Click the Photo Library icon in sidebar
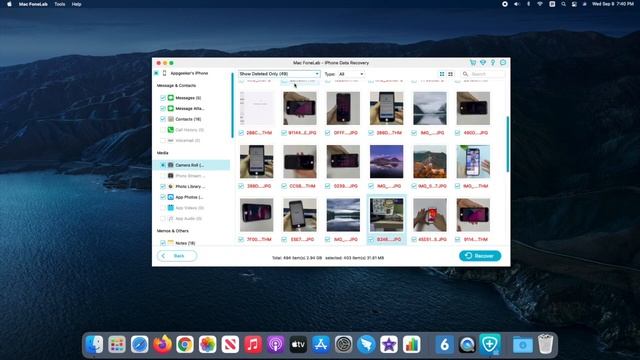Screen dimensions: 640x360 click(171, 186)
